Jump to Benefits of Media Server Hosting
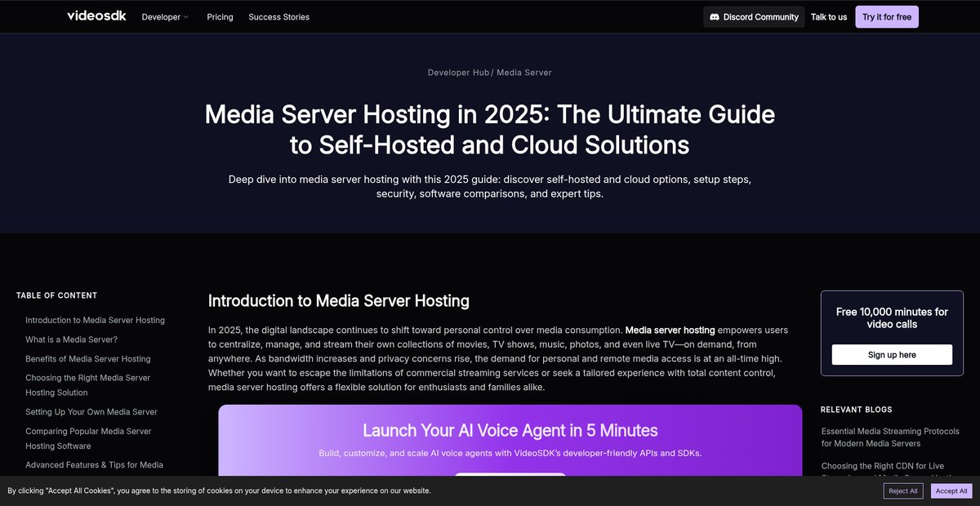This screenshot has width=980, height=506. pyautogui.click(x=88, y=359)
